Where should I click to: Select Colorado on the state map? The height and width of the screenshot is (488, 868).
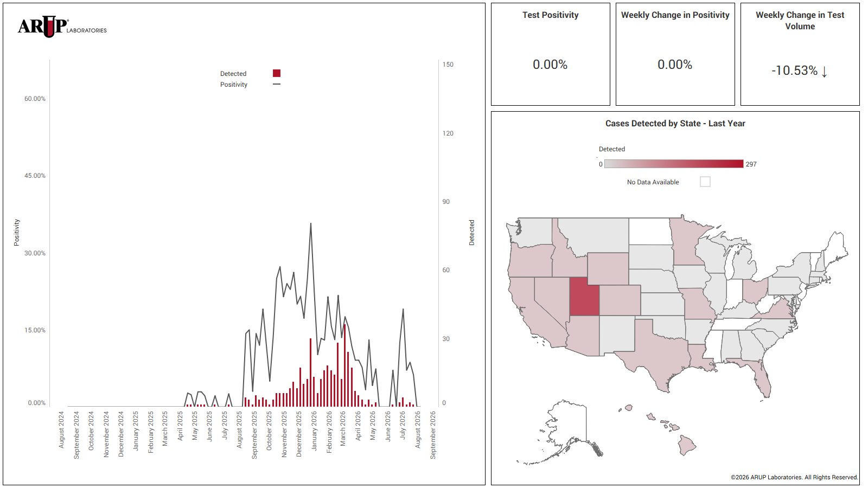[620, 300]
